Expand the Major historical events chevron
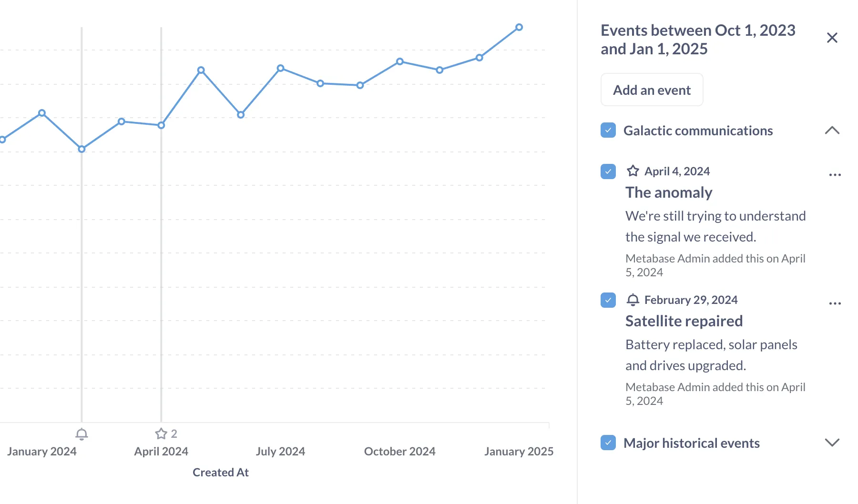Image resolution: width=858 pixels, height=504 pixels. [832, 443]
